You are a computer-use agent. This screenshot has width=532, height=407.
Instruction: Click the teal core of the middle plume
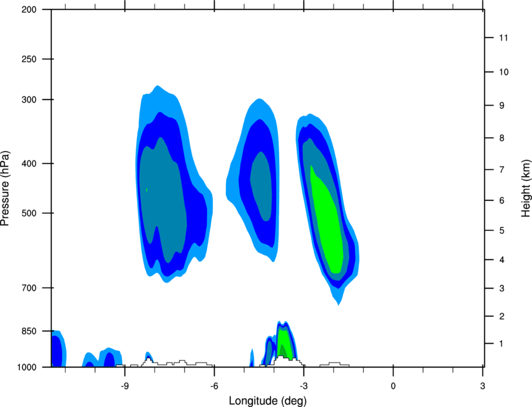[261, 187]
